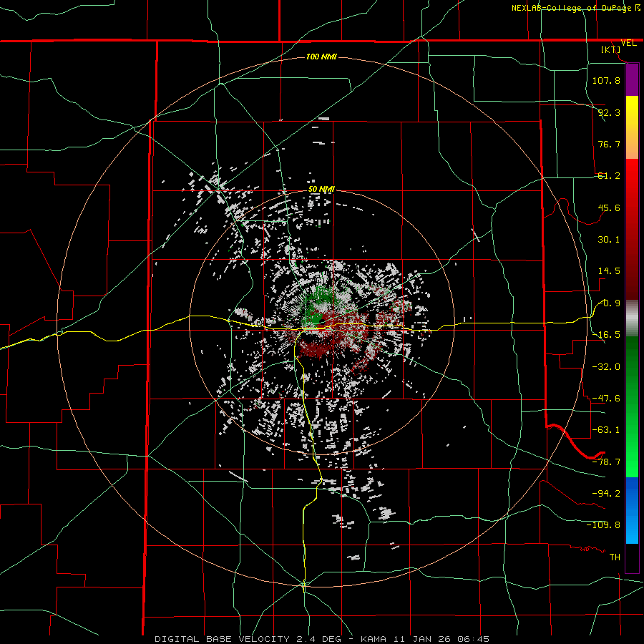This screenshot has width=644, height=644.
Task: Click the -109.8 velocity legend value
Action: click(x=603, y=525)
